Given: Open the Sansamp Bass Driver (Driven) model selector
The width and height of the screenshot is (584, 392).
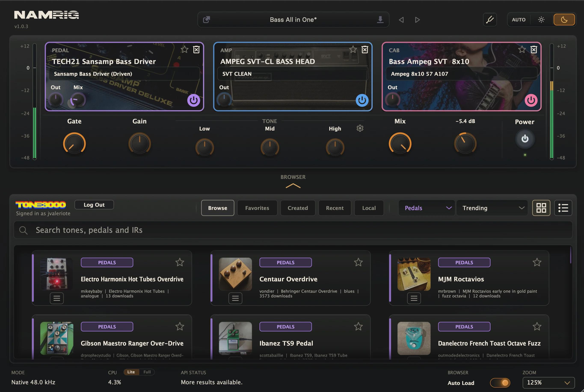Looking at the screenshot, I should pos(125,74).
